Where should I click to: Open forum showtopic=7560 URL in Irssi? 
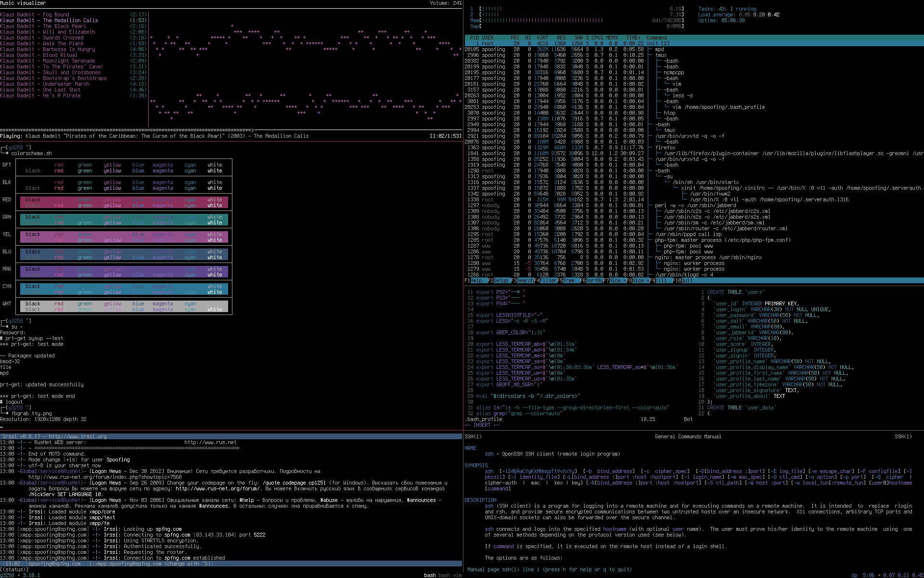(x=105, y=477)
